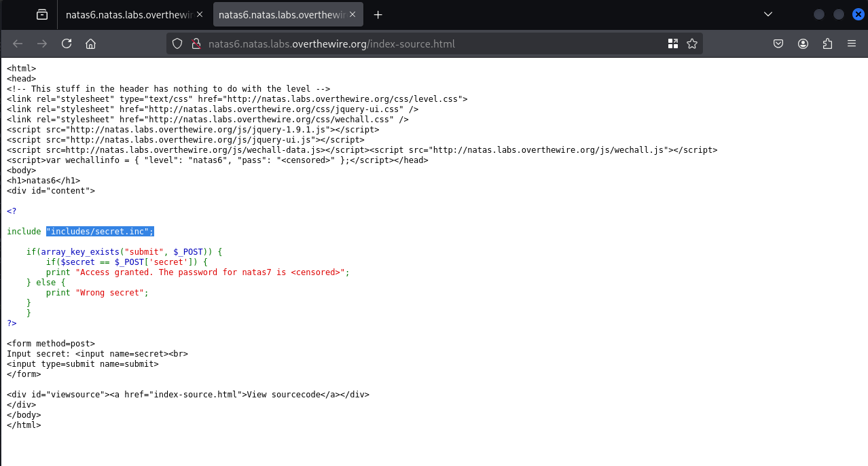868x466 pixels.
Task: Click the input type=submit line
Action: click(83, 364)
